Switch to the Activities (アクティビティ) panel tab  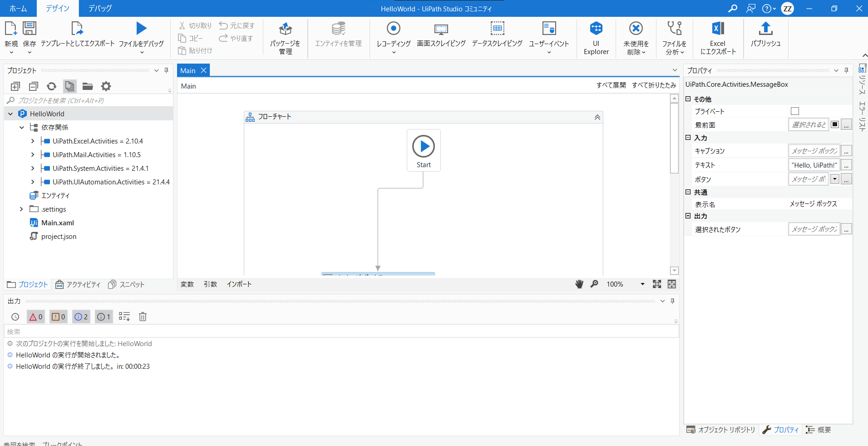click(78, 284)
